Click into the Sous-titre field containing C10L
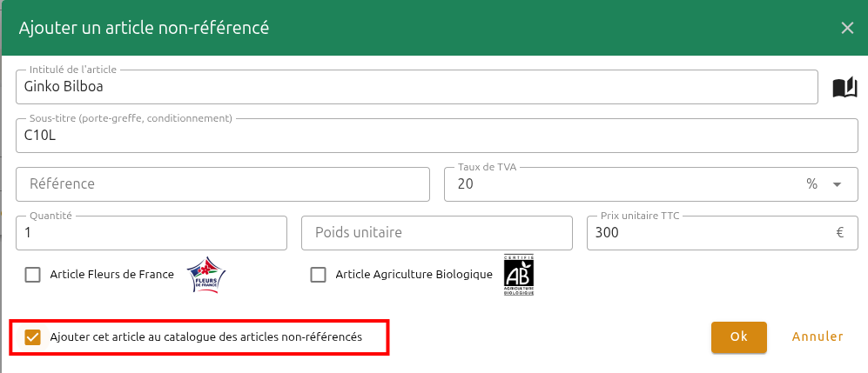 click(x=437, y=136)
